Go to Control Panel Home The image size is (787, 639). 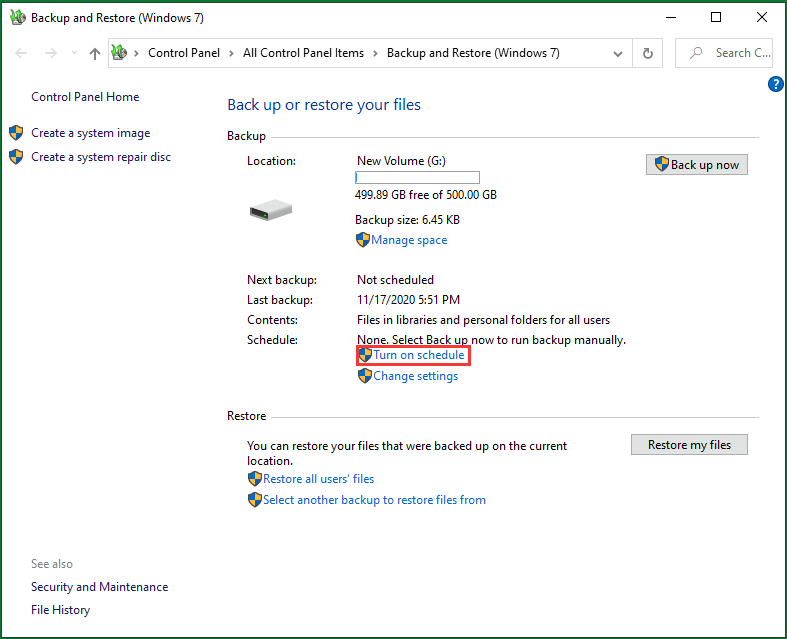coord(85,97)
